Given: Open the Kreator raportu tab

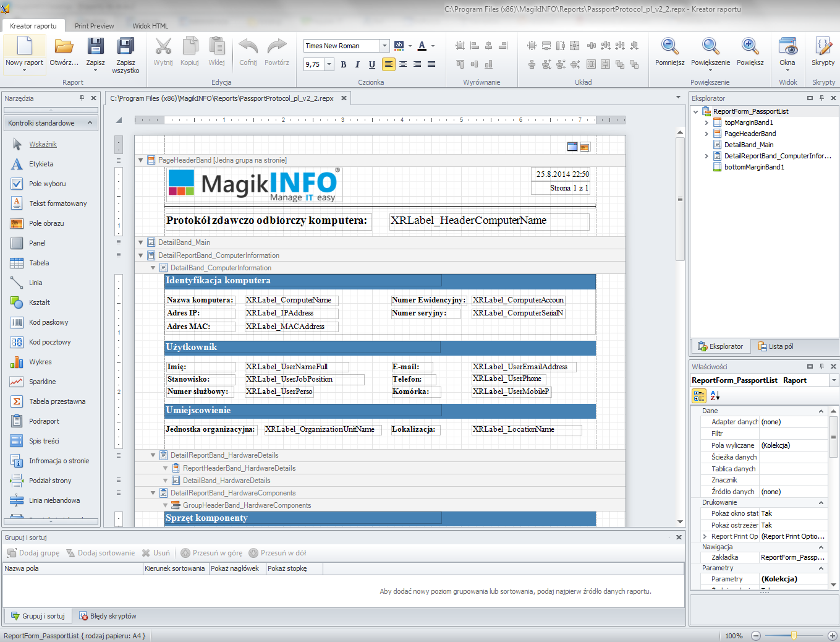Looking at the screenshot, I should (x=33, y=26).
